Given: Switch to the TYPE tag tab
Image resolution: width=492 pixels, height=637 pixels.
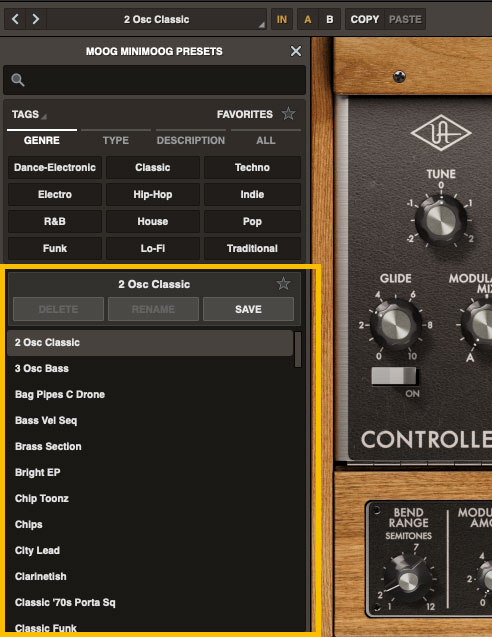Looking at the screenshot, I should coord(116,140).
